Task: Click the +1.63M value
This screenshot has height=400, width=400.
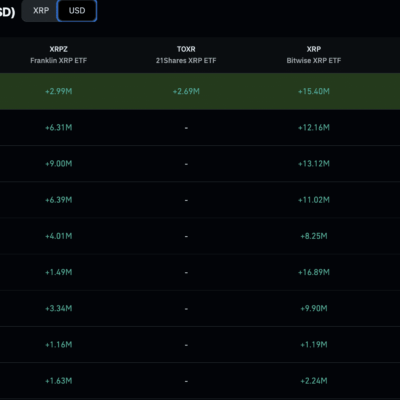Action: 59,381
